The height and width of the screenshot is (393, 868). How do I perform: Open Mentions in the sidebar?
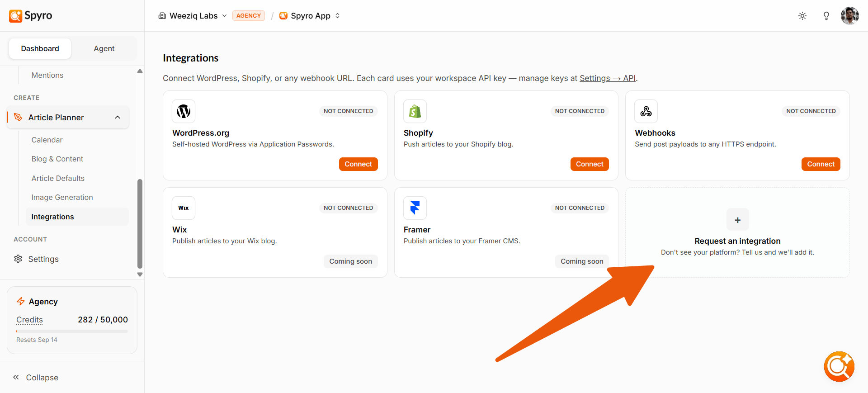[47, 75]
